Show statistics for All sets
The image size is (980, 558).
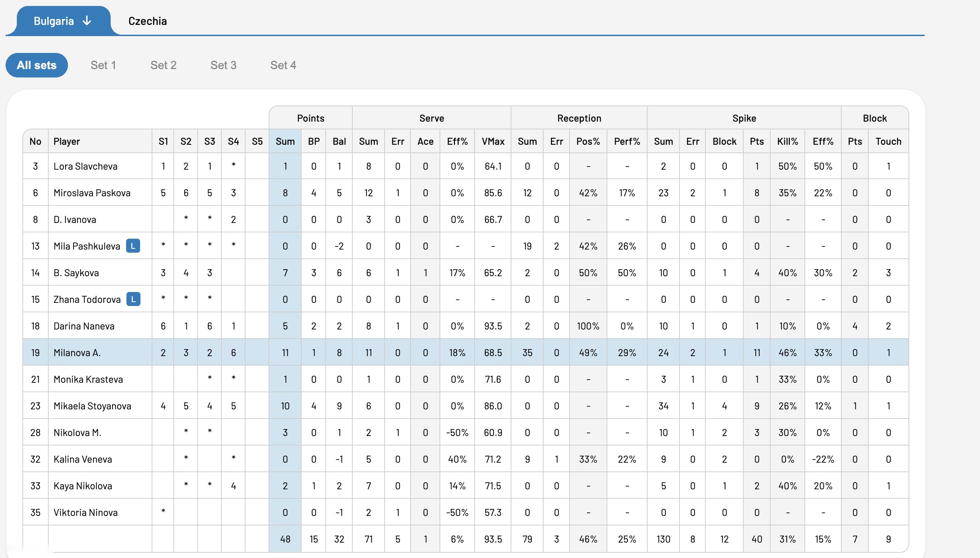click(x=37, y=65)
